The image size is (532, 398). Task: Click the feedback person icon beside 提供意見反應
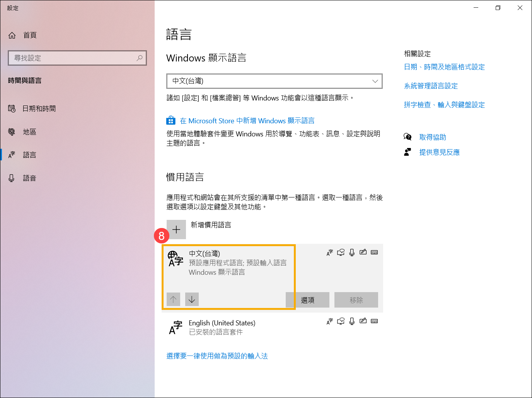coord(408,152)
